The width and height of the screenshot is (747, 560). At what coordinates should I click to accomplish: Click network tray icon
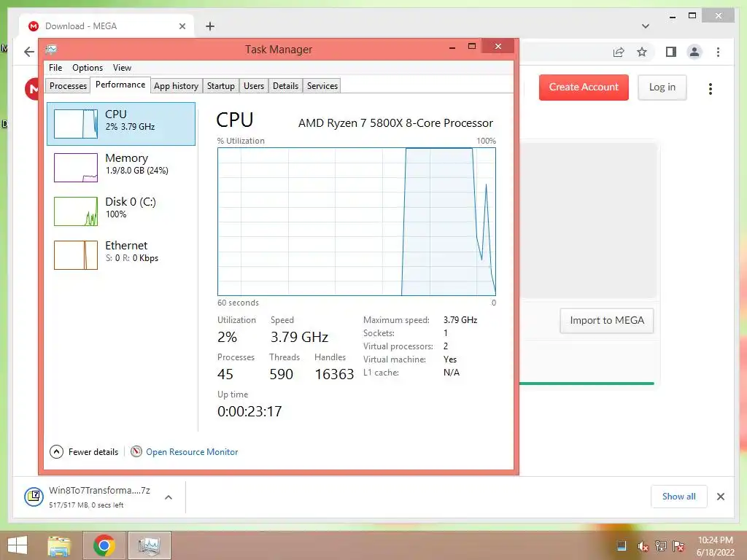660,546
